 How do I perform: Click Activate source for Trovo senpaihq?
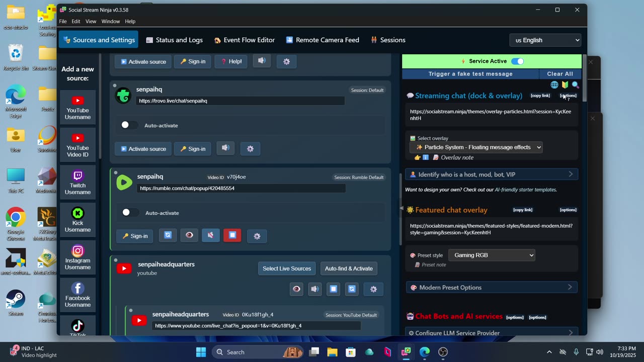(143, 149)
